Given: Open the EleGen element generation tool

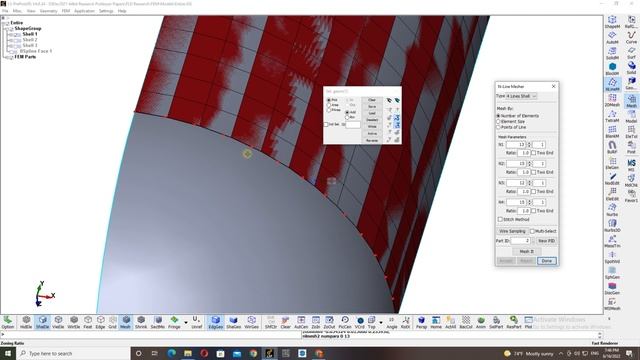Looking at the screenshot, I should (612, 163).
